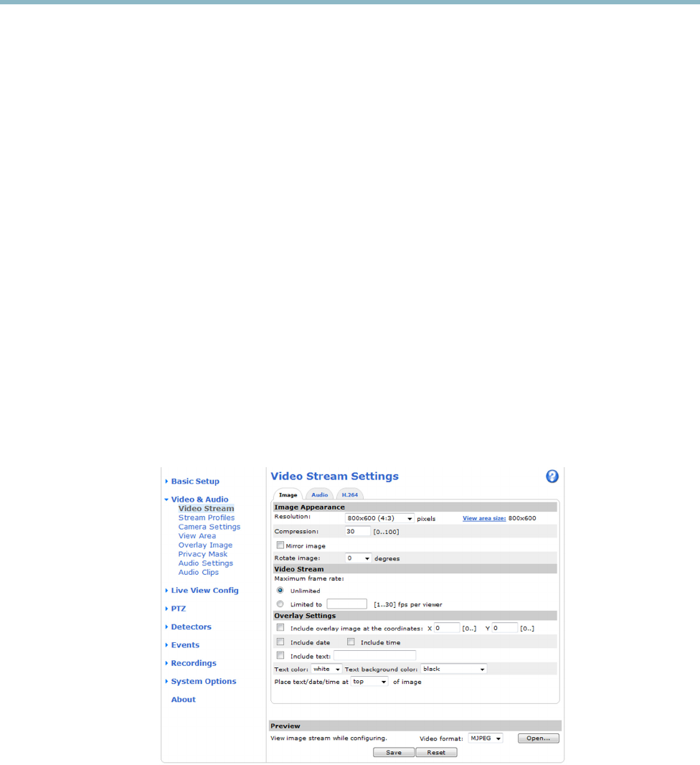Open Stream Profiles page
The height and width of the screenshot is (765, 700).
click(x=206, y=517)
